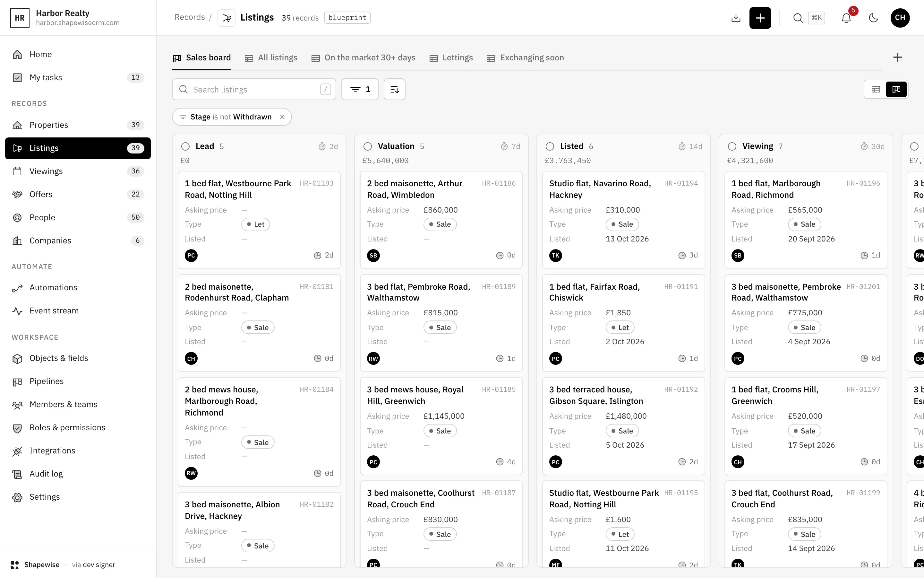Open notifications bell with 5 badge

(846, 18)
